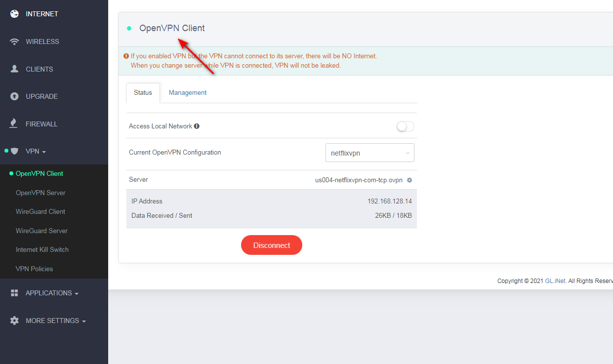613x364 pixels.
Task: Click the OpenVPN Client page heading
Action: click(172, 28)
